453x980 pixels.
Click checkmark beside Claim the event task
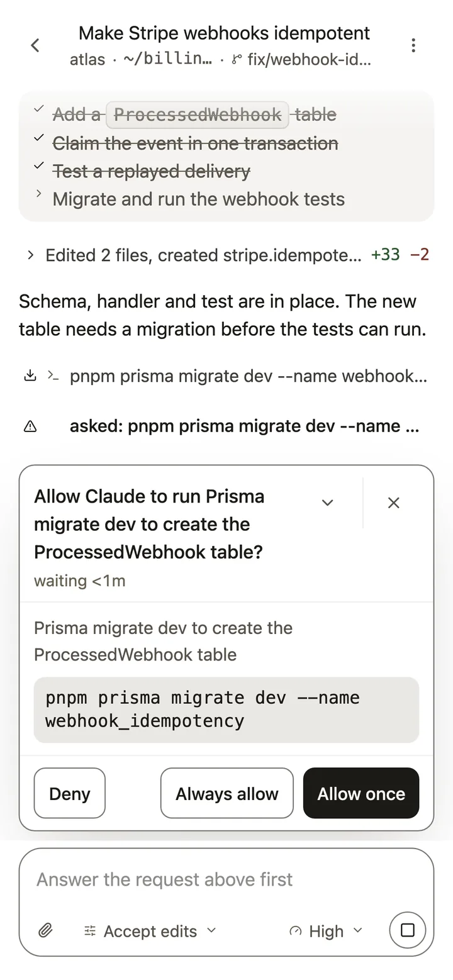pos(39,137)
